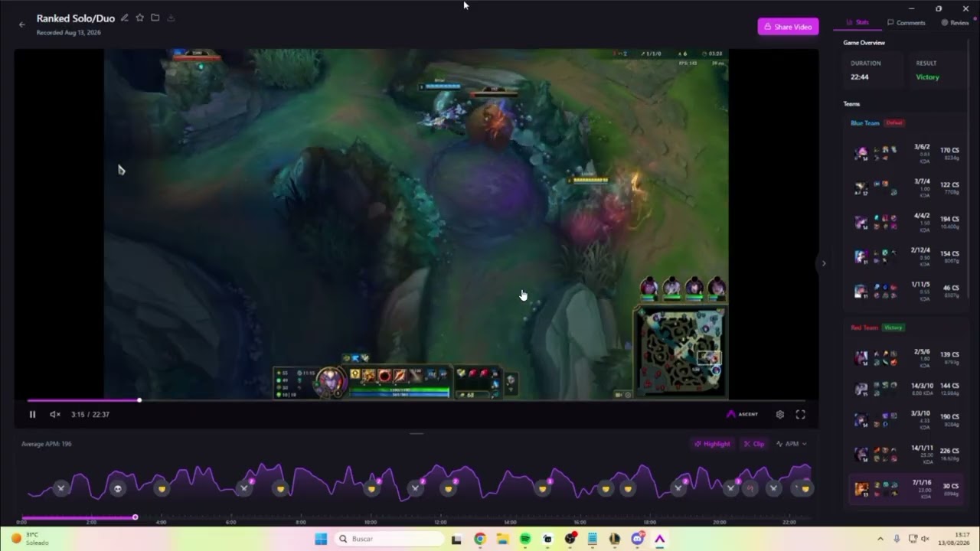The image size is (980, 551).
Task: Select the Blue Team player with 194 CS
Action: point(906,222)
